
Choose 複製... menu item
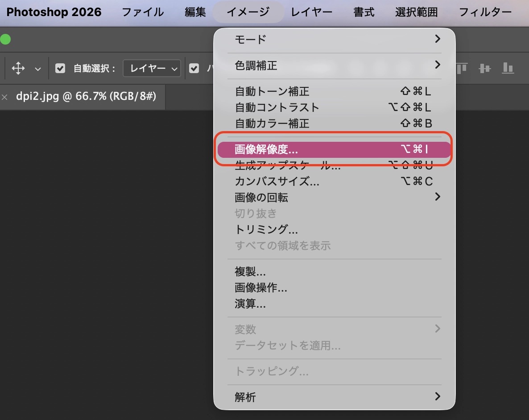(335, 271)
